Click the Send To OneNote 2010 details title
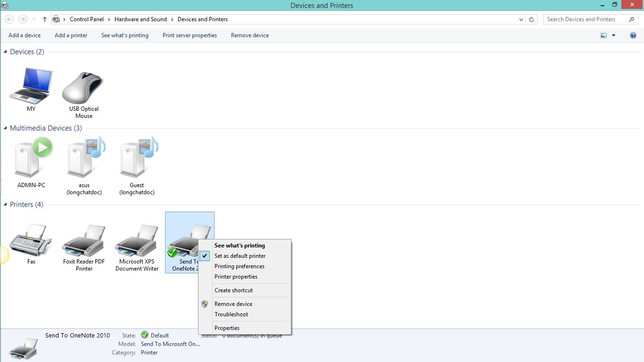The image size is (644, 362). (x=78, y=336)
